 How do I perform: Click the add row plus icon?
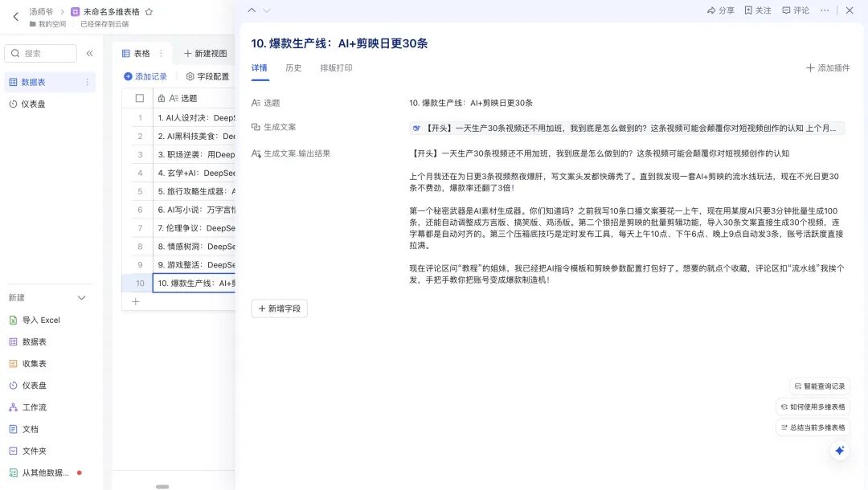pos(136,301)
